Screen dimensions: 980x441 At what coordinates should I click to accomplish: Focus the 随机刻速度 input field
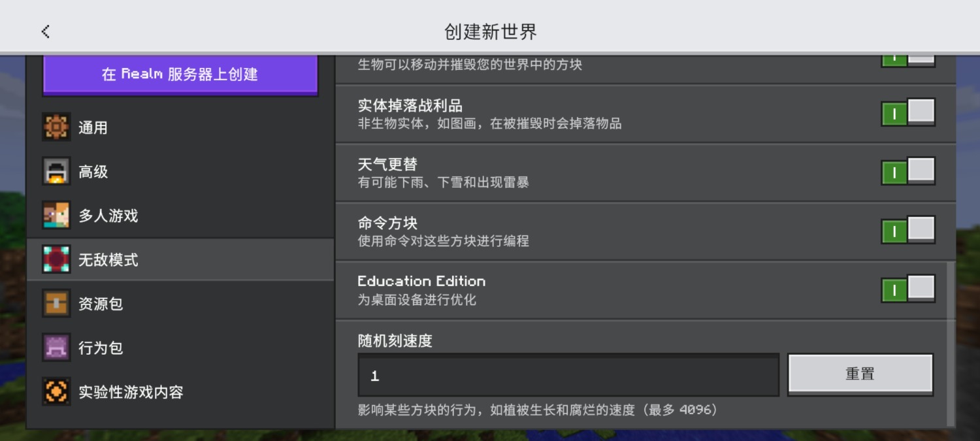pyautogui.click(x=568, y=375)
